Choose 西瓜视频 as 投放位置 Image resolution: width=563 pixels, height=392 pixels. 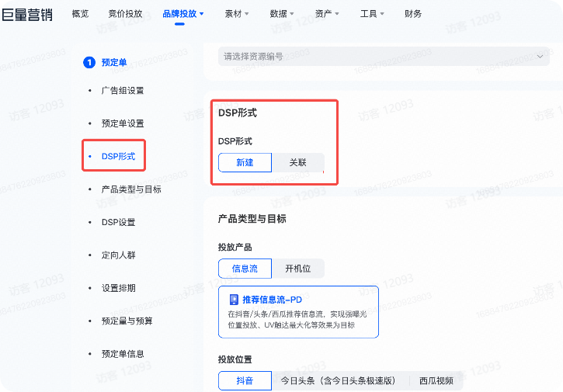click(x=436, y=380)
